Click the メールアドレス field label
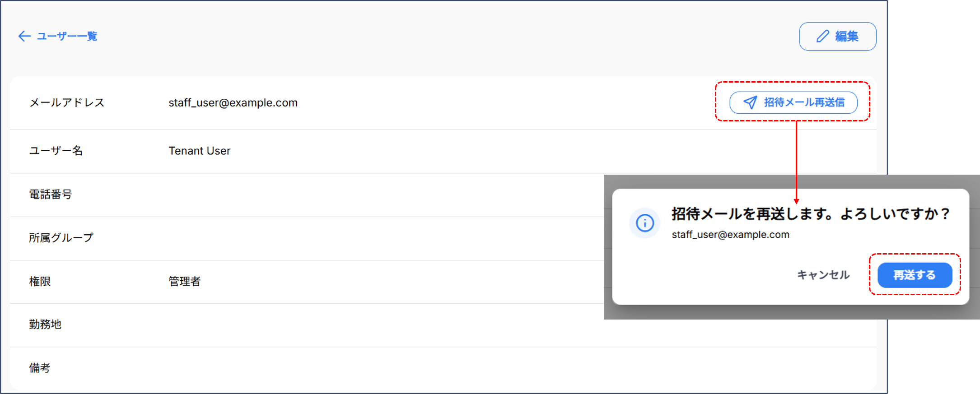Viewport: 980px width, 394px height. pos(67,103)
